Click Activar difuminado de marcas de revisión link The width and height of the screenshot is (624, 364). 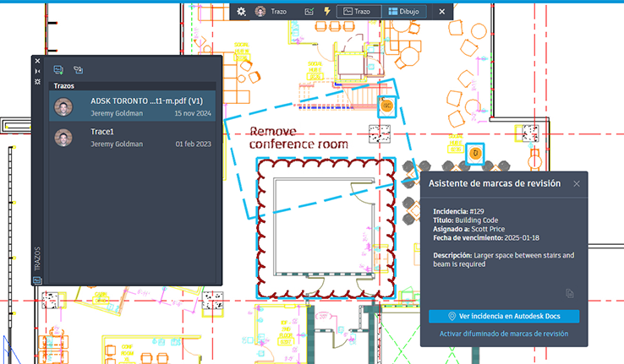[504, 334]
